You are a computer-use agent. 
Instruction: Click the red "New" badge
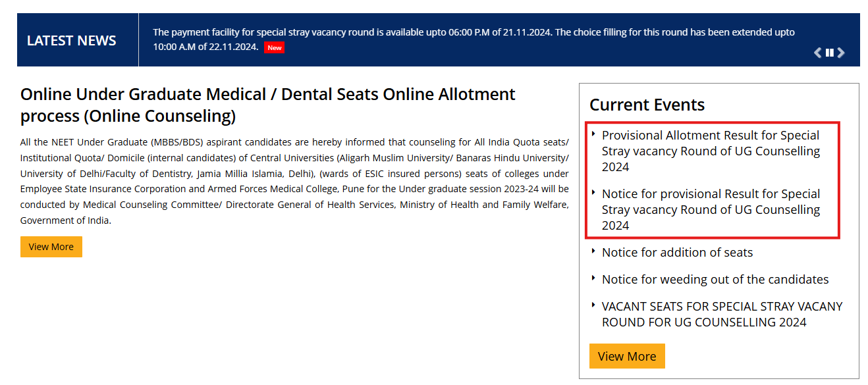point(274,47)
